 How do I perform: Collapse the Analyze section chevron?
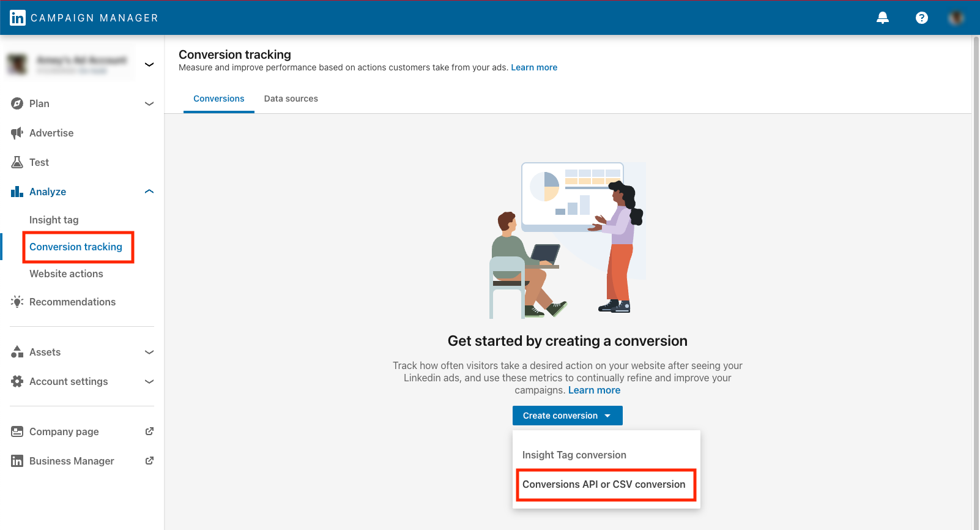coord(149,192)
